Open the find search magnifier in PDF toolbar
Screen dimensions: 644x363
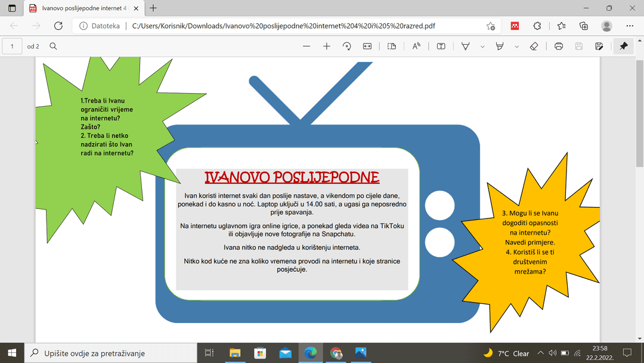click(53, 47)
